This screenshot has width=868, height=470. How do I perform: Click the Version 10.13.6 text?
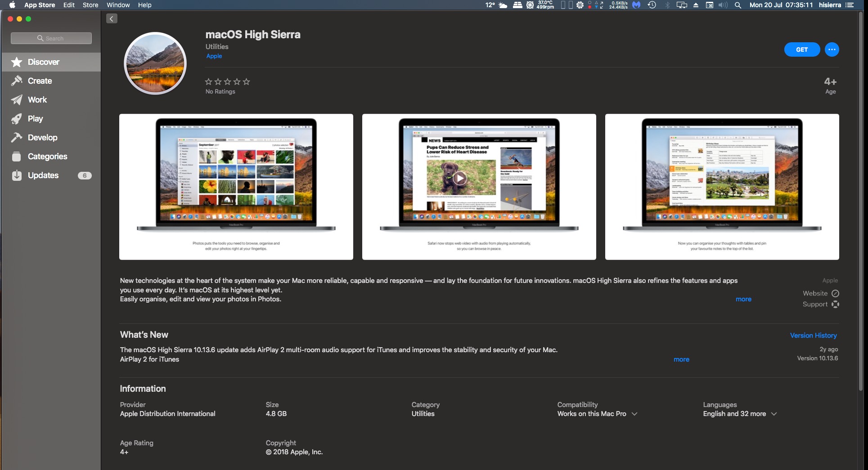coord(817,358)
